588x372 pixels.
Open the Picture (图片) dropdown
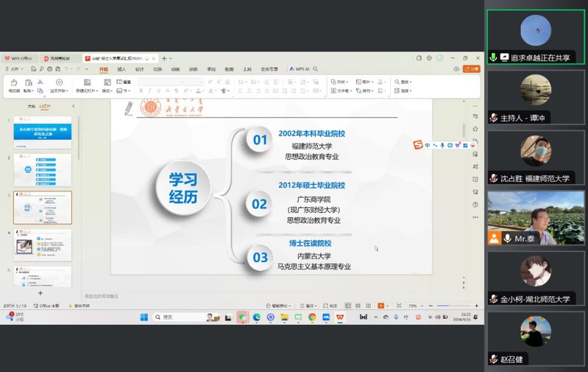[364, 82]
